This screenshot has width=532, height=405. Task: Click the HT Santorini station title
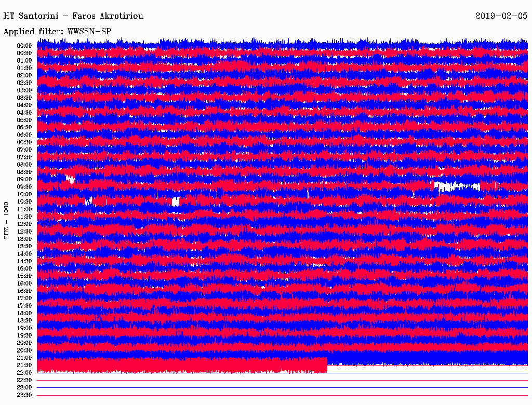pyautogui.click(x=73, y=16)
